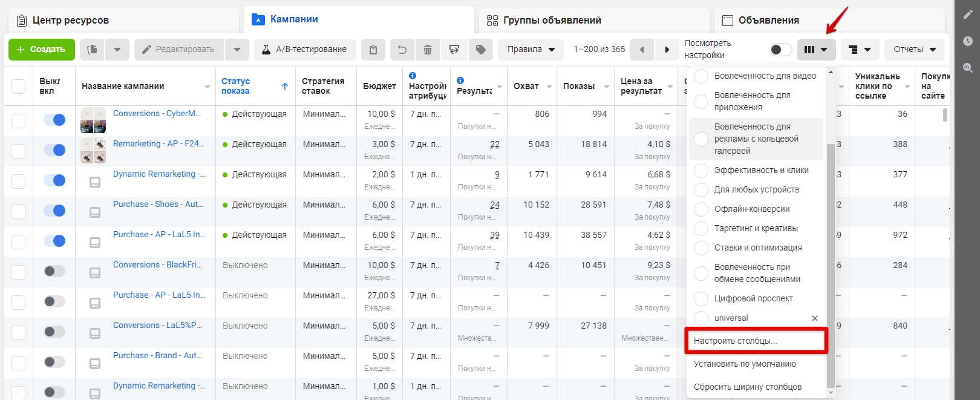
Task: Turn off Conversions - CyberM campaign toggle
Action: click(x=54, y=120)
